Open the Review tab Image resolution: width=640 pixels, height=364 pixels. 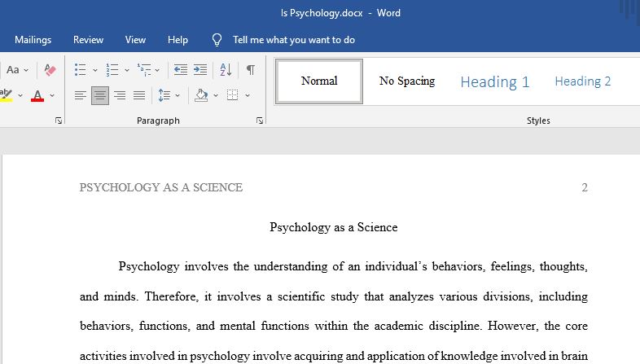88,40
